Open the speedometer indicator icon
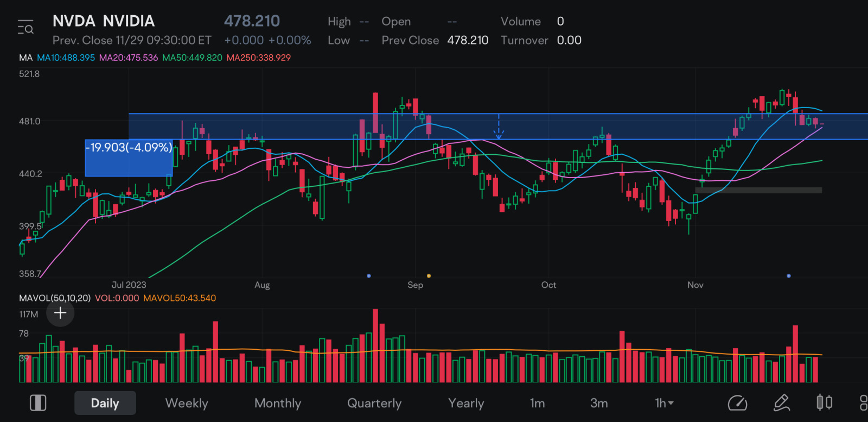 [737, 403]
